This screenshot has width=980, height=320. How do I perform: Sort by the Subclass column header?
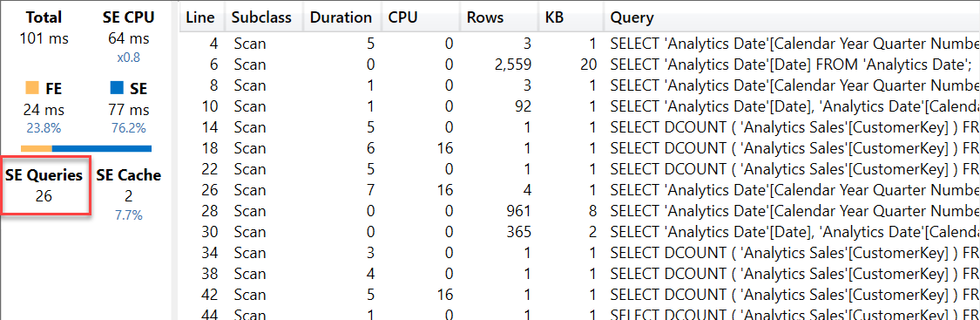click(x=263, y=17)
